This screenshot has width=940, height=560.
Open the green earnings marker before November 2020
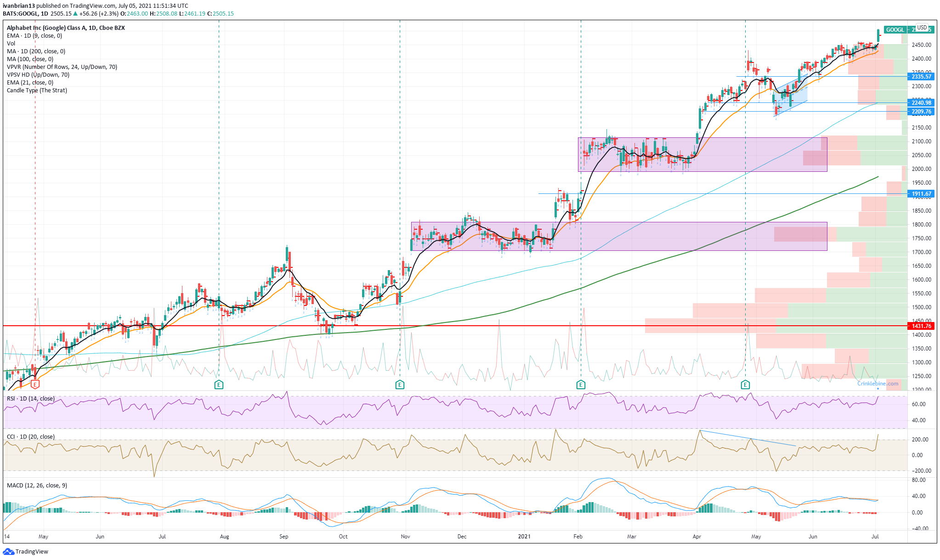[400, 385]
